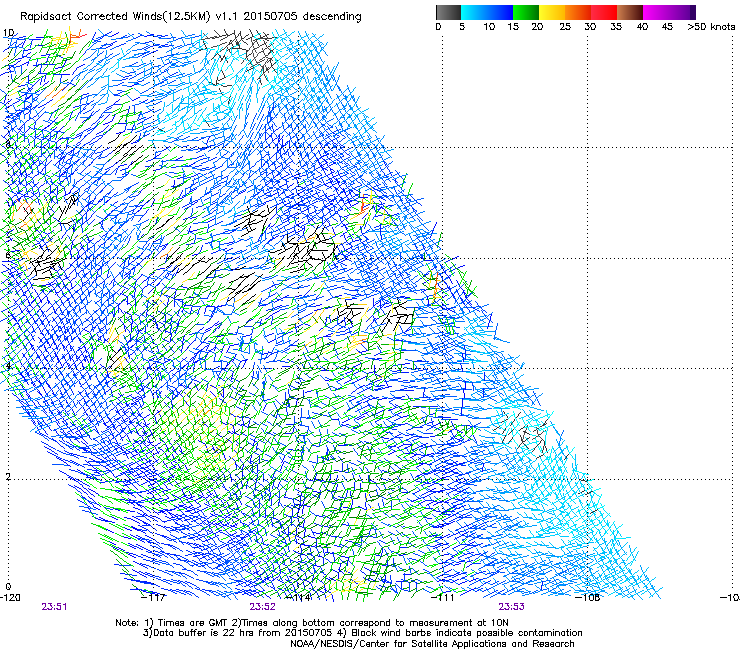Click the '>50 knots' legend label

coord(711,26)
